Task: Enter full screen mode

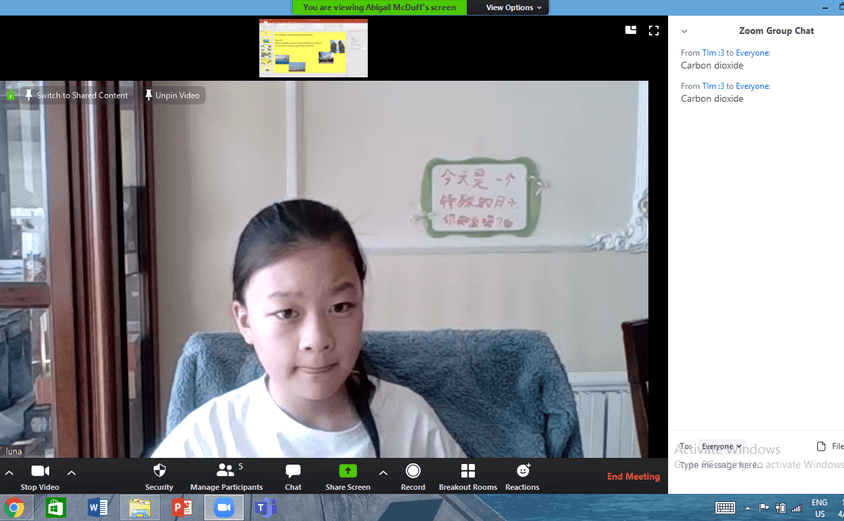Action: (654, 31)
